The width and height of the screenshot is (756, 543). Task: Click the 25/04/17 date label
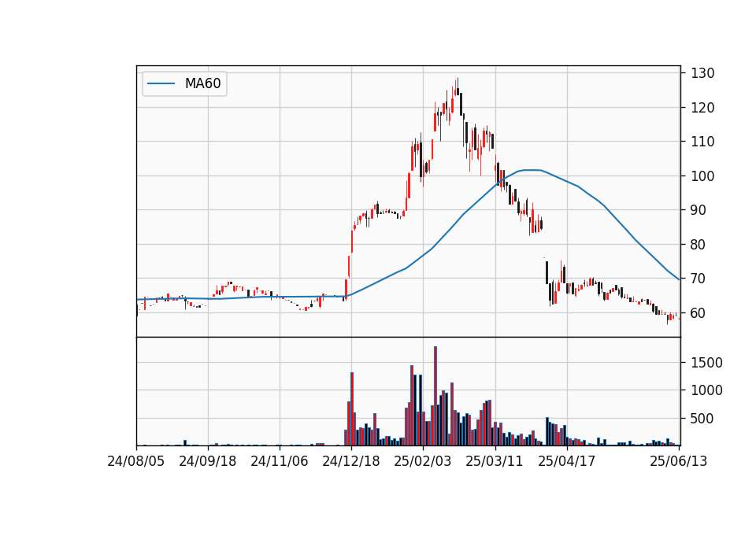(x=566, y=461)
